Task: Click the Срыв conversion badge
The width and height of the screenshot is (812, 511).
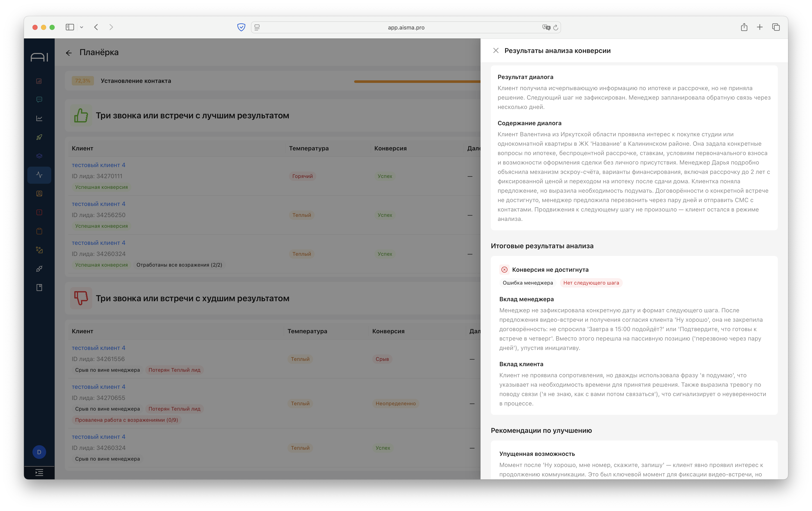Action: point(382,359)
